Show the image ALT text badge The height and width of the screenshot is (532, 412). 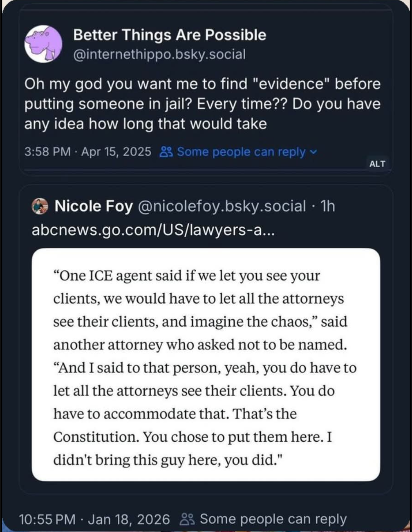377,164
